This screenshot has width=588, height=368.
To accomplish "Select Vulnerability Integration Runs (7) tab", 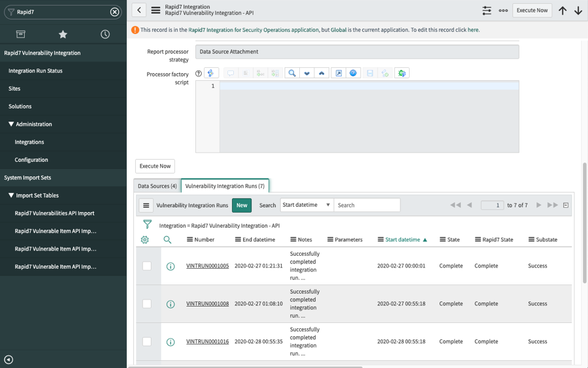I will coord(225,186).
